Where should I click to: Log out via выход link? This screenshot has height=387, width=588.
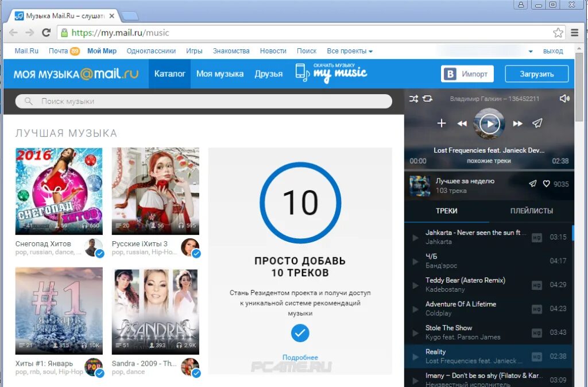[553, 51]
